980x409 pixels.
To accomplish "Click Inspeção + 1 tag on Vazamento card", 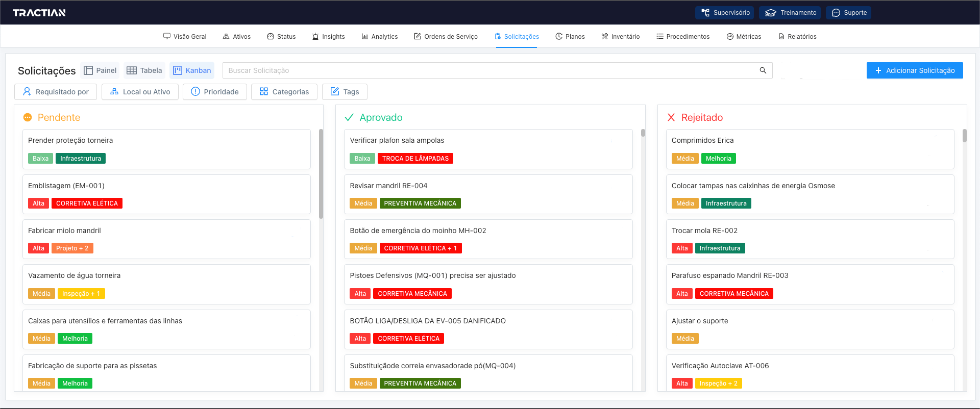I will coord(81,294).
